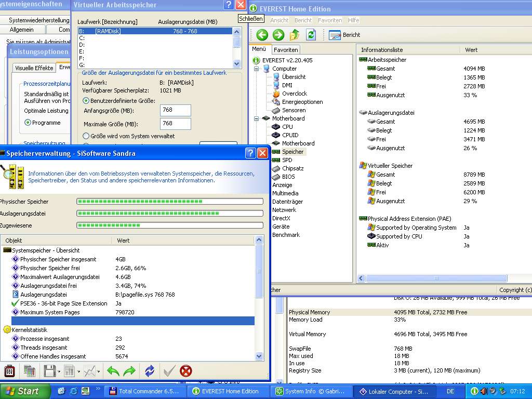
Task: Open Ansicht menu in EVEREST
Action: tap(279, 20)
